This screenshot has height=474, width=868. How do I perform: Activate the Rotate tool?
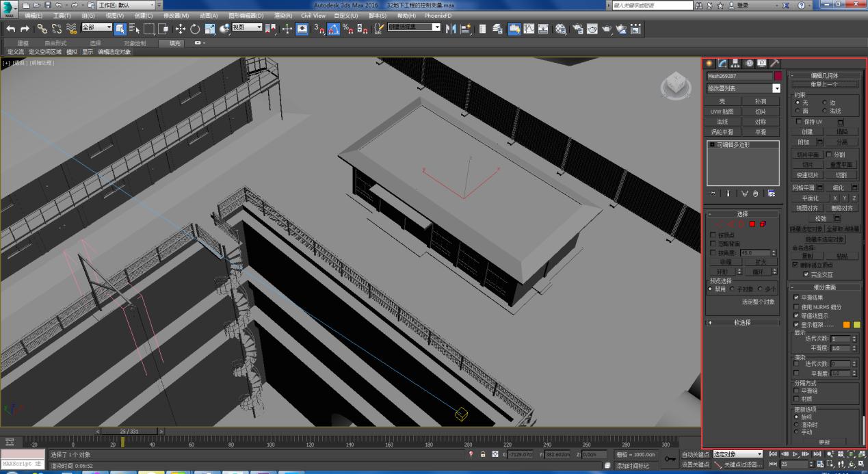pos(195,29)
